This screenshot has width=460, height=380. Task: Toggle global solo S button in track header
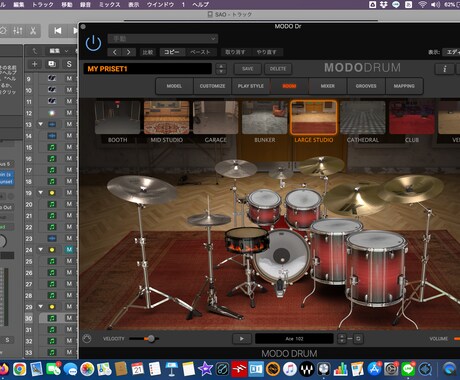pos(69,64)
